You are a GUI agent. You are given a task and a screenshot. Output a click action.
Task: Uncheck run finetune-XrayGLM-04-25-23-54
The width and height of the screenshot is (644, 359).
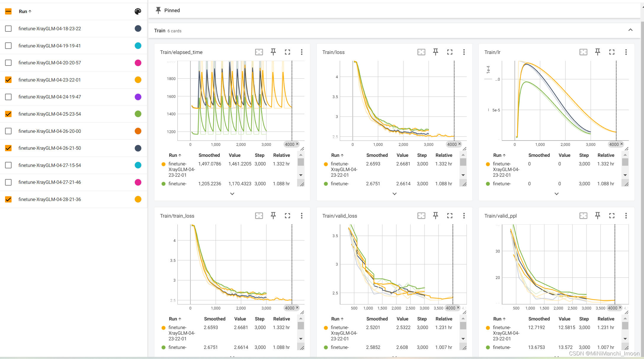coord(8,114)
